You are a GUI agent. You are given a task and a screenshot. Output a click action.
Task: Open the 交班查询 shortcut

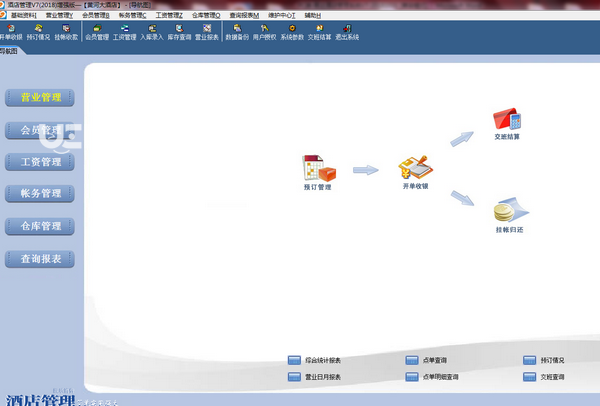(544, 377)
